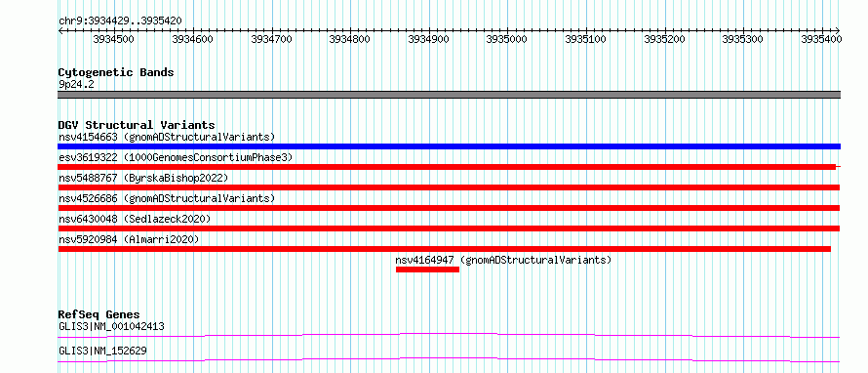Click the chr9:3934429..3935420 region label
Screen dimensions: 868x373
click(x=120, y=21)
